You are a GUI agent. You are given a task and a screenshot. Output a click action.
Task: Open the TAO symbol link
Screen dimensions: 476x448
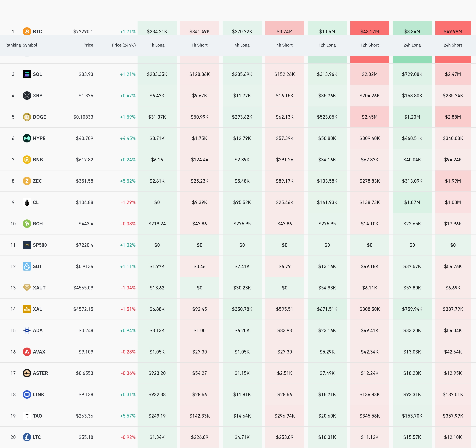tap(37, 416)
